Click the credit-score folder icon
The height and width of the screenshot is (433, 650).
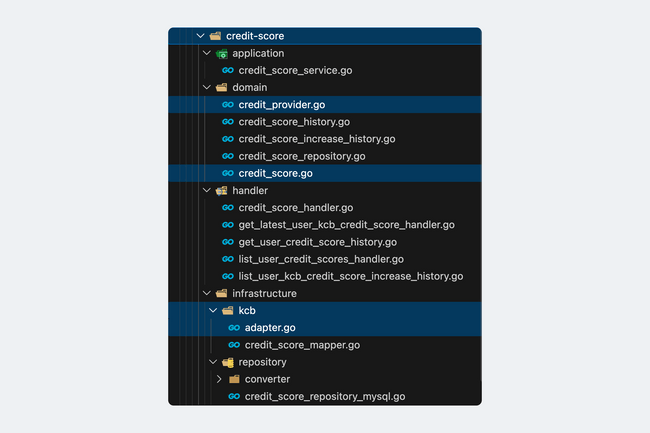click(216, 36)
